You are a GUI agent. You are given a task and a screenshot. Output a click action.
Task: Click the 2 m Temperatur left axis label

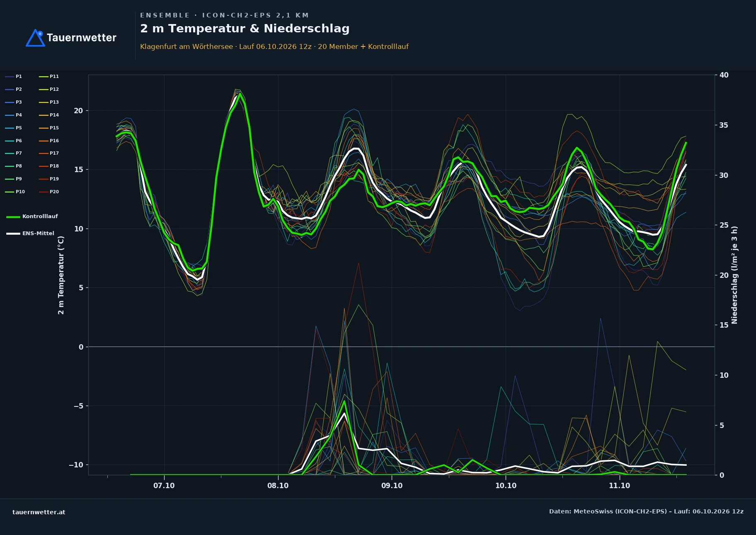pos(61,275)
